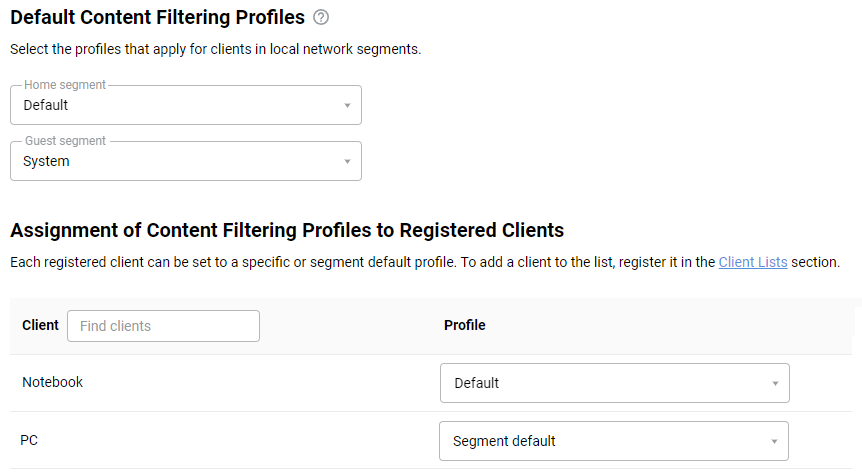Focus the Find clients search field
The height and width of the screenshot is (474, 862).
coord(163,326)
